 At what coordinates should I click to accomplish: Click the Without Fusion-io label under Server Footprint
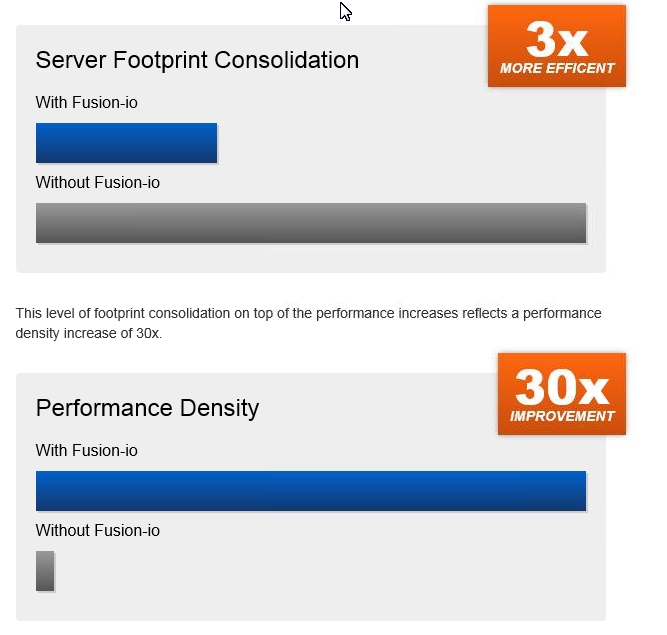tap(98, 182)
